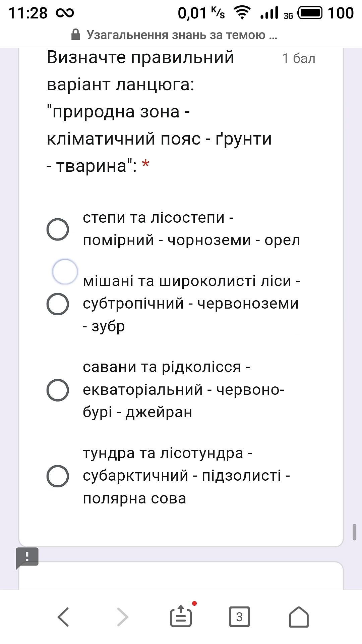Choose the савани та рідколісся radio button
362x644 pixels.
click(x=58, y=390)
